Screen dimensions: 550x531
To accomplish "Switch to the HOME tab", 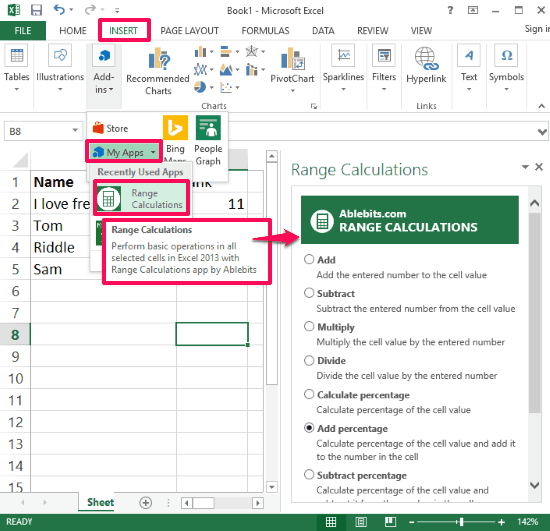I will [73, 31].
